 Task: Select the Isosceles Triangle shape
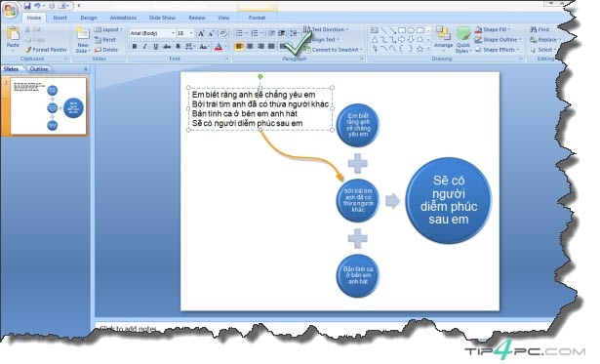[375, 39]
